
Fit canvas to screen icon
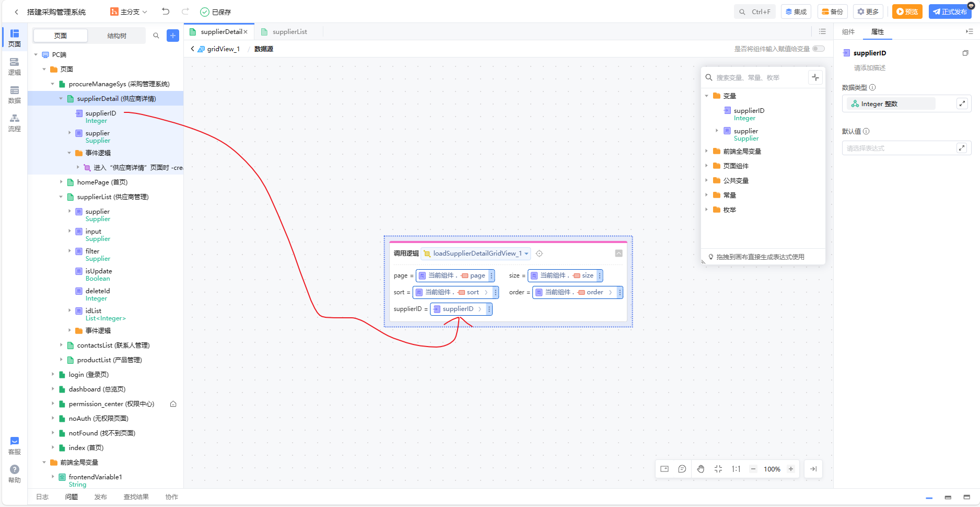[718, 469]
